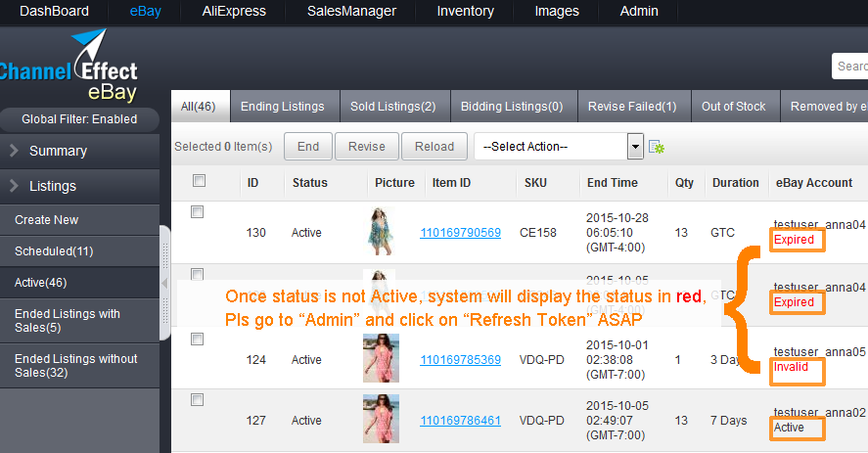The image size is (868, 453).
Task: Click the Reload button
Action: pyautogui.click(x=434, y=147)
